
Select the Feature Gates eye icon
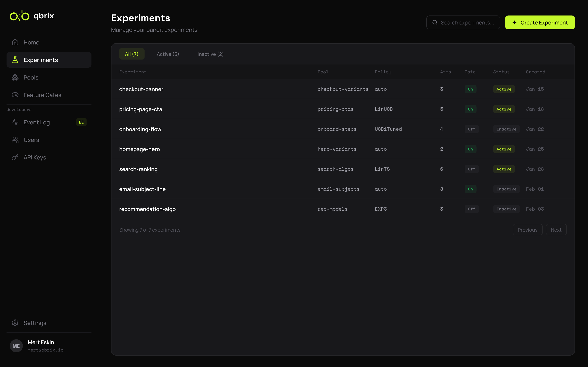pos(15,95)
